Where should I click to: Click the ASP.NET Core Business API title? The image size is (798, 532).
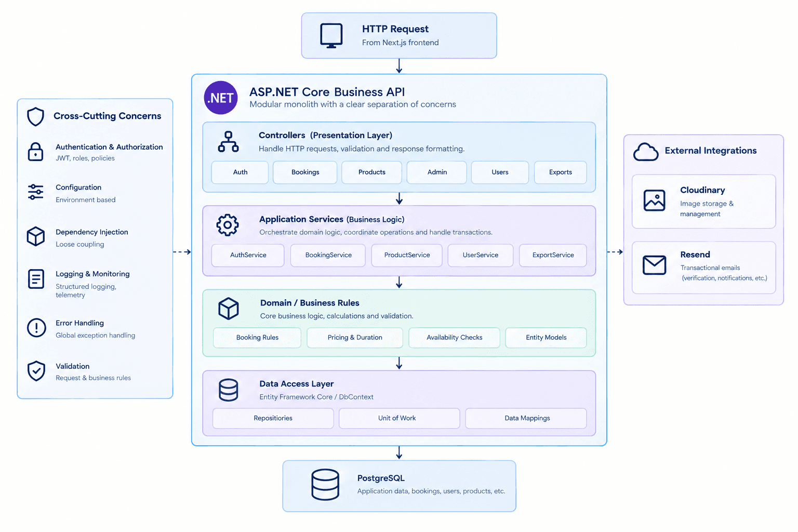327,92
